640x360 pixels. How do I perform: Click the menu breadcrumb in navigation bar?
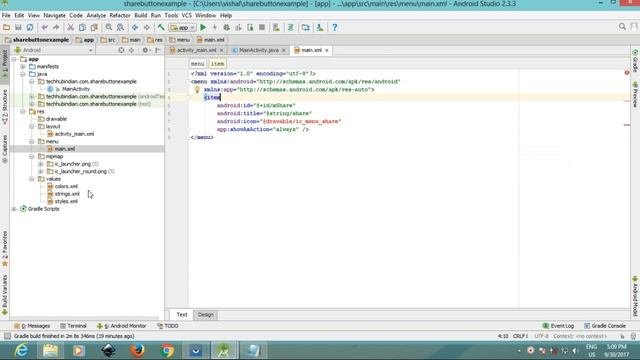(180, 40)
